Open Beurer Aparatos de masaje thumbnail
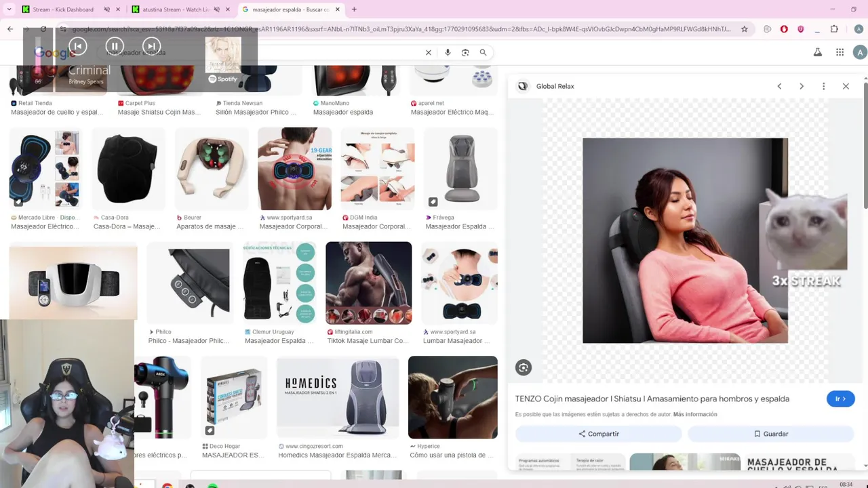Screen dimensions: 868x488 (211, 169)
